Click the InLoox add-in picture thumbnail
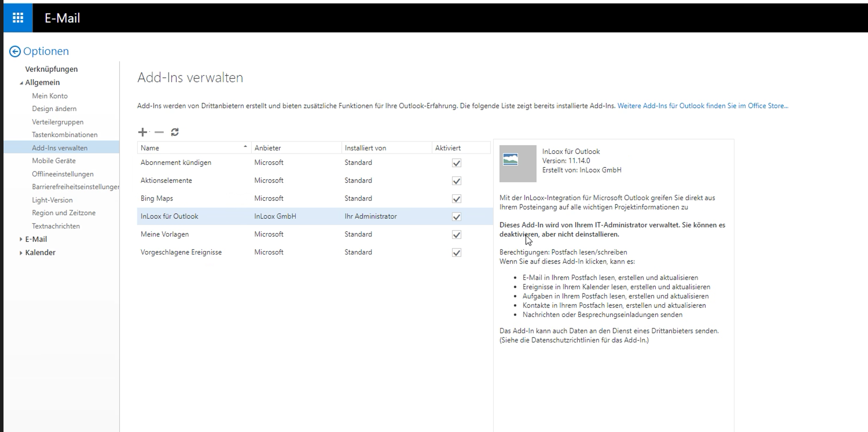 pyautogui.click(x=518, y=163)
